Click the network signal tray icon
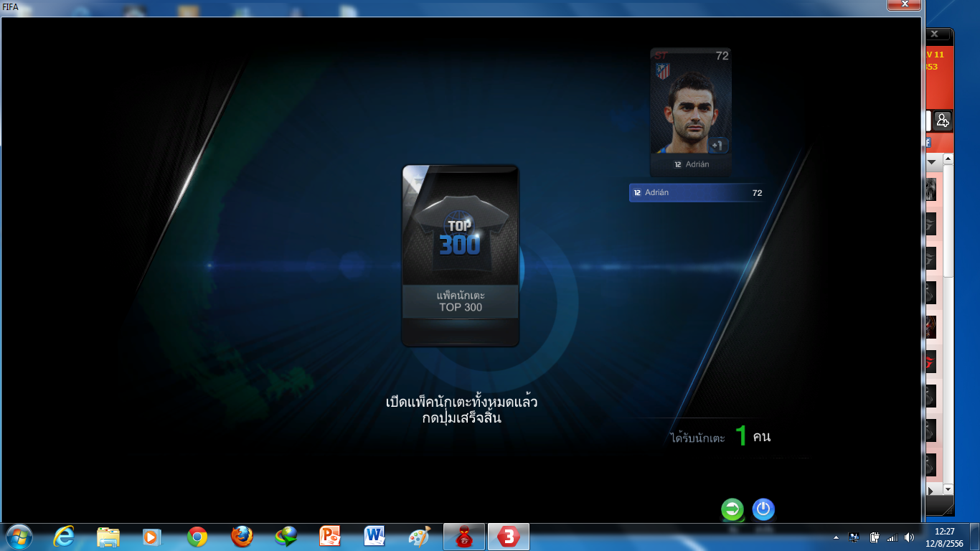This screenshot has height=551, width=980. point(892,537)
